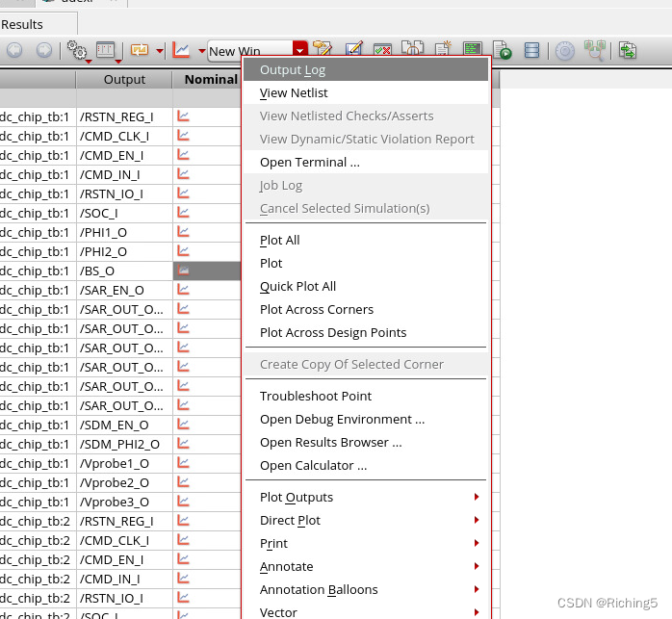
Task: Select the /CMD_EN_I cell in tb:1 row
Action: [x=124, y=155]
